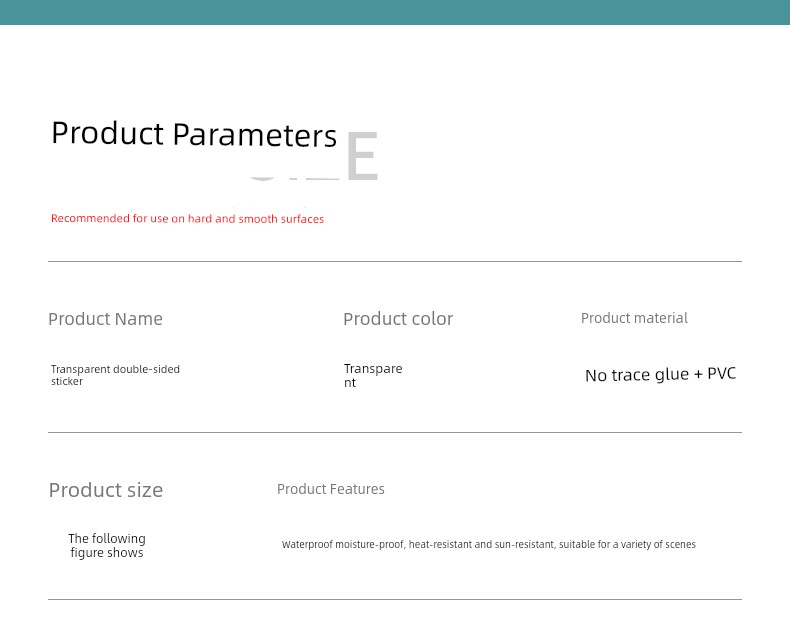Click the divider line above Product size

[x=395, y=432]
